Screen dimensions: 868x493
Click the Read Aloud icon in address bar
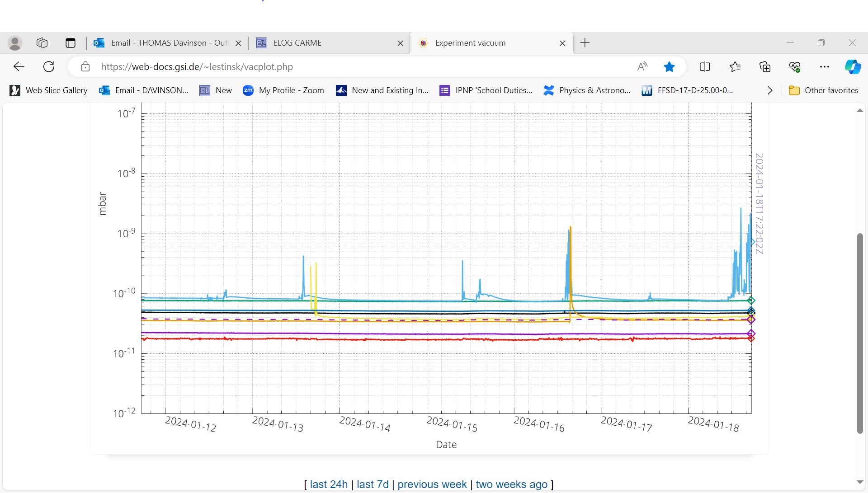point(642,67)
